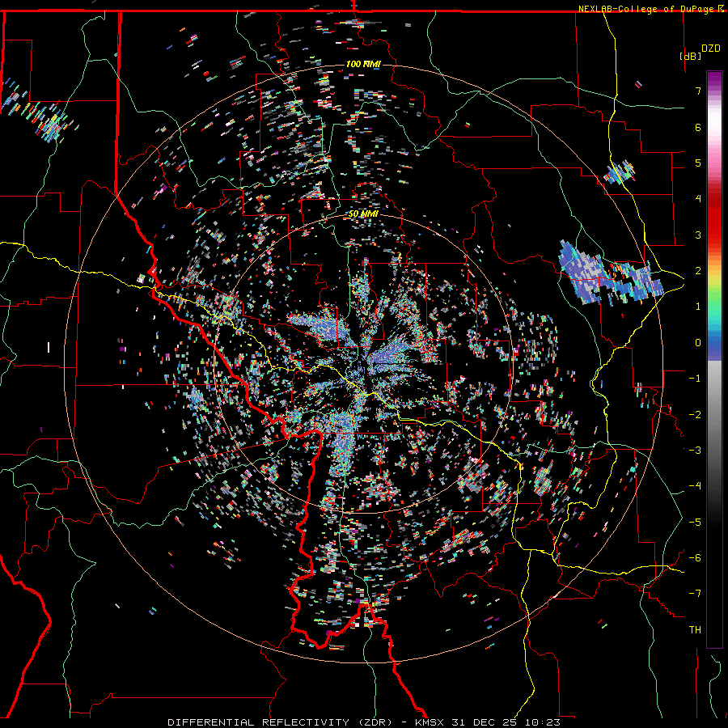The image size is (728, 728).
Task: Click the NEXLAB-College of DuPage header text
Action: pyautogui.click(x=645, y=9)
